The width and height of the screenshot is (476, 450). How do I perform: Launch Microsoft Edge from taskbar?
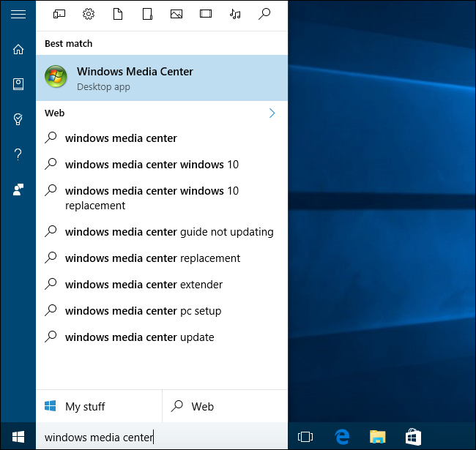click(x=342, y=437)
